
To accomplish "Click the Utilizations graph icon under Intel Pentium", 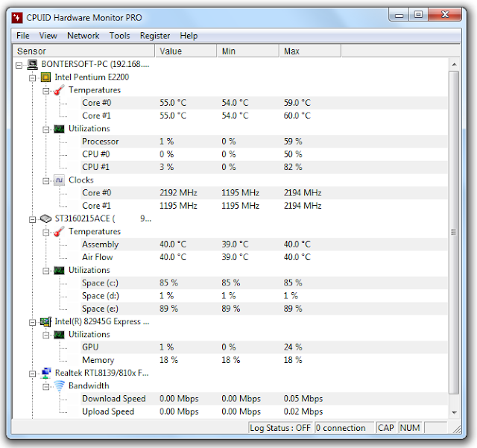I will pyautogui.click(x=59, y=129).
